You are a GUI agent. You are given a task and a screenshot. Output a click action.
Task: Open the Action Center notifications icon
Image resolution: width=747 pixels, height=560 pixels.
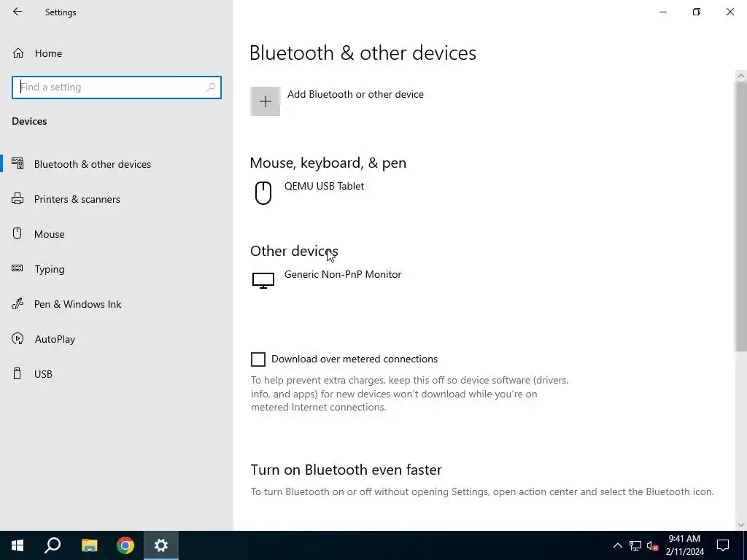723,545
